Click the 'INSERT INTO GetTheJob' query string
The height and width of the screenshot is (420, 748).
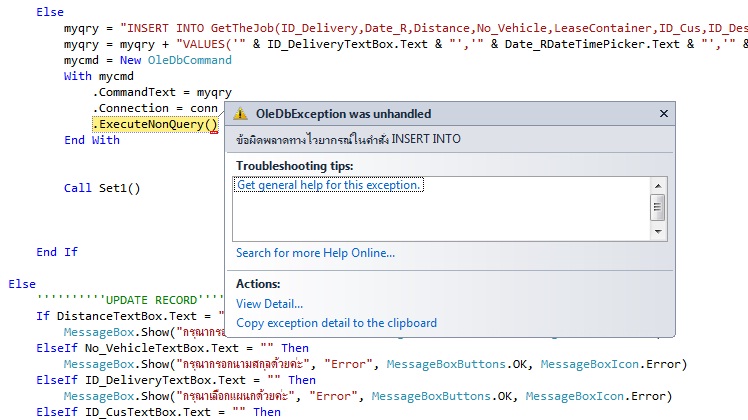[434, 28]
